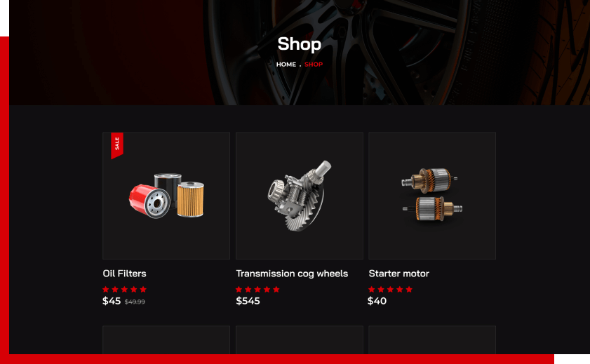
Task: Click the $45 sale price
Action: tap(112, 301)
